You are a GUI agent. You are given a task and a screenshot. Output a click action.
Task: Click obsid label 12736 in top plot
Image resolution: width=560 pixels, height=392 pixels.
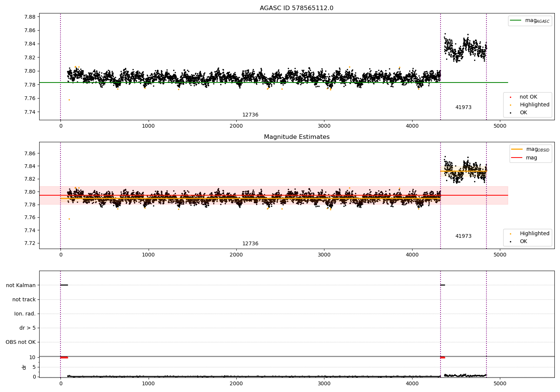(250, 115)
